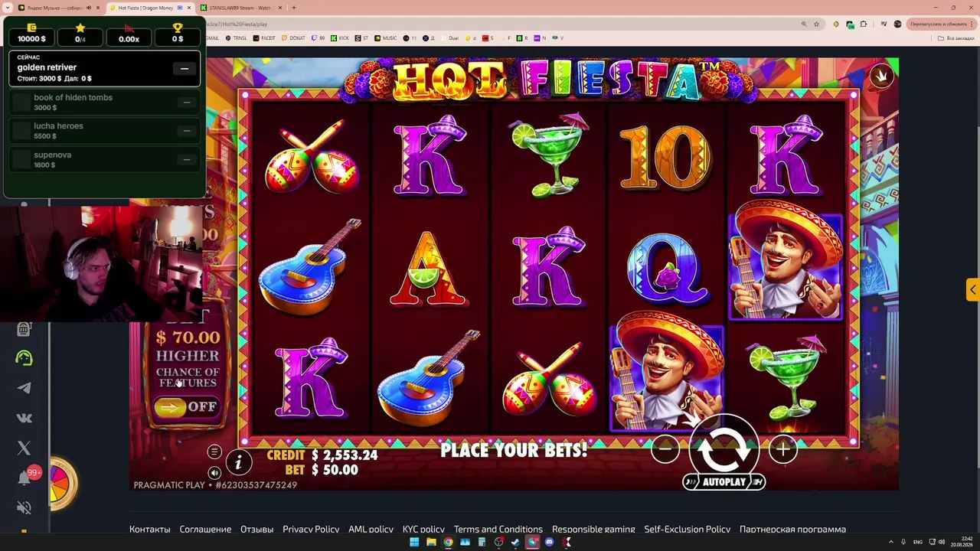Open the Соглашение footer link
Image resolution: width=980 pixels, height=551 pixels.
[205, 529]
